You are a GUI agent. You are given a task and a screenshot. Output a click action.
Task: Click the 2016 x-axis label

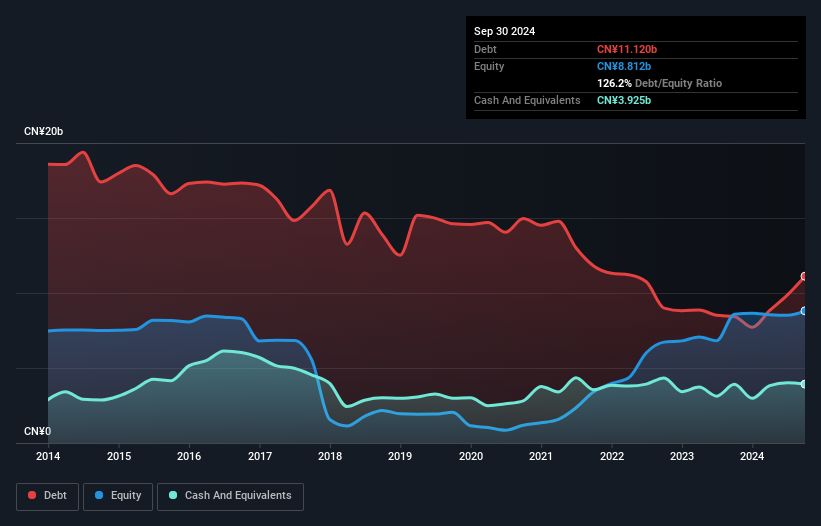coord(189,456)
